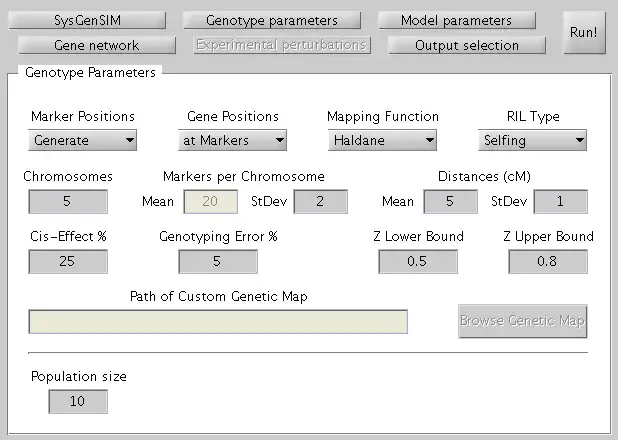The height and width of the screenshot is (440, 618).
Task: Click the Marker Positions label
Action: 83,116
